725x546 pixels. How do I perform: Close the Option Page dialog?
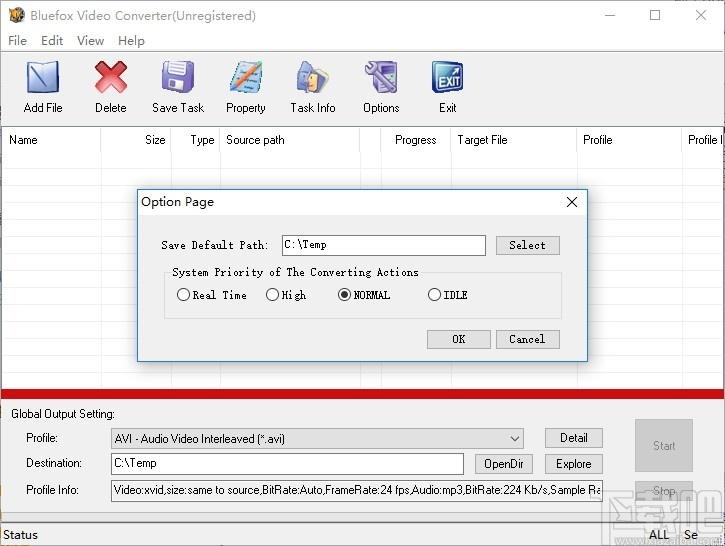[x=572, y=202]
